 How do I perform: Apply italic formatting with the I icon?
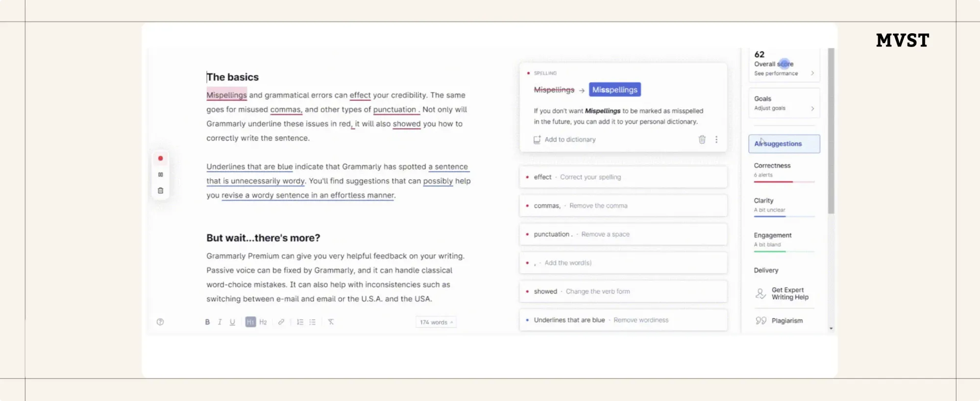[220, 322]
